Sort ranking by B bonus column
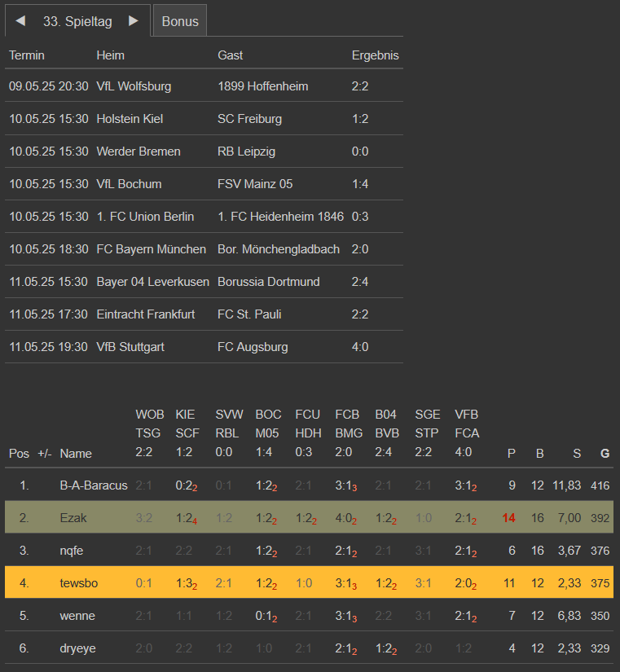 [x=539, y=454]
